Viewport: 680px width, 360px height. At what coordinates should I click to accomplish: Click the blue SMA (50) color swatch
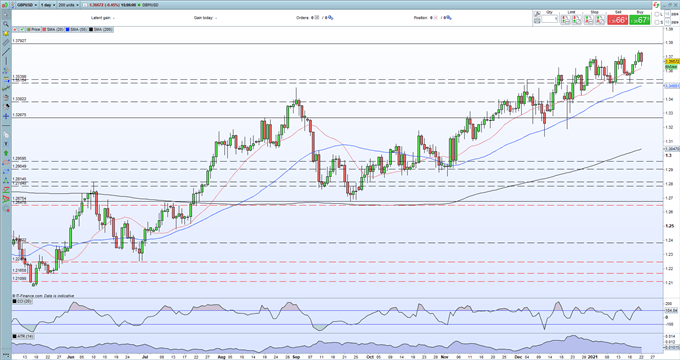68,29
